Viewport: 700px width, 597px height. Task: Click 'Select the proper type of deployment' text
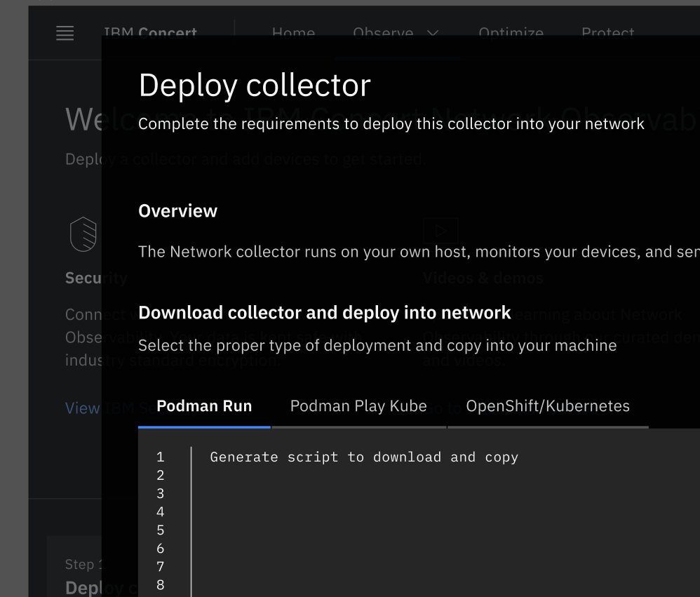377,346
